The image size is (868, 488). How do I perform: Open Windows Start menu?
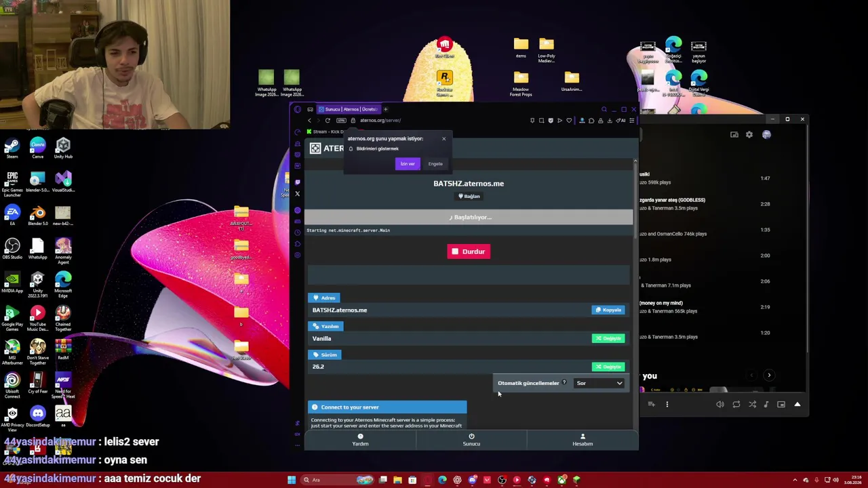292,480
